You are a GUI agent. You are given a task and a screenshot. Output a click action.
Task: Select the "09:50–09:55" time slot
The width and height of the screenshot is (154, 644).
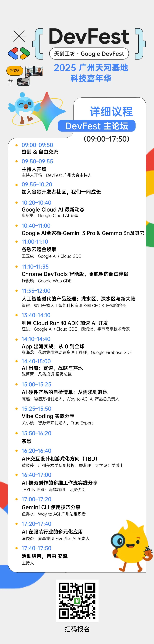pos(37,161)
